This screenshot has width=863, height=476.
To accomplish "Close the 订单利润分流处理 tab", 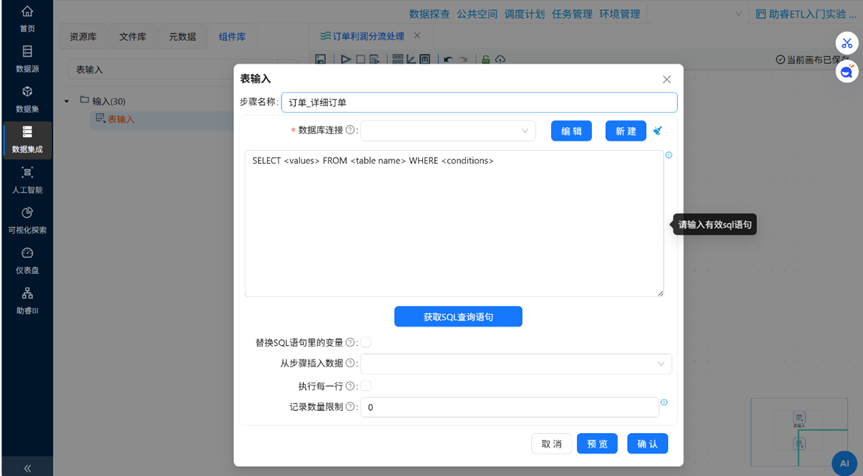I will pyautogui.click(x=417, y=36).
